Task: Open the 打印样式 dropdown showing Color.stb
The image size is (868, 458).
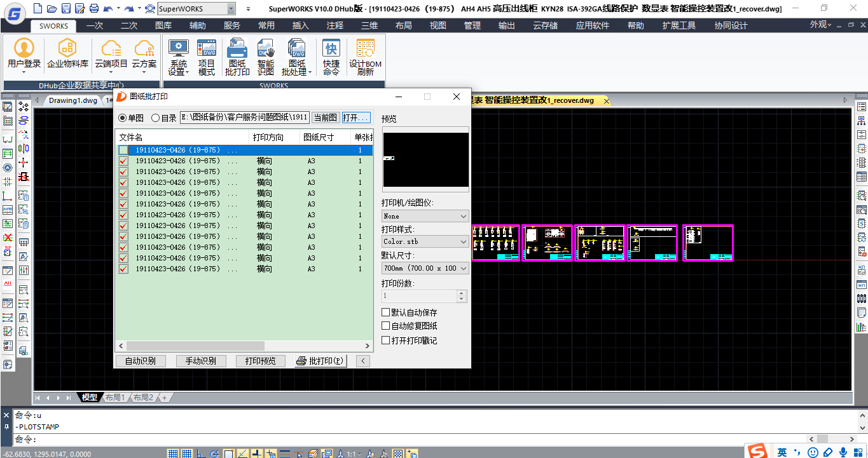Action: [425, 241]
